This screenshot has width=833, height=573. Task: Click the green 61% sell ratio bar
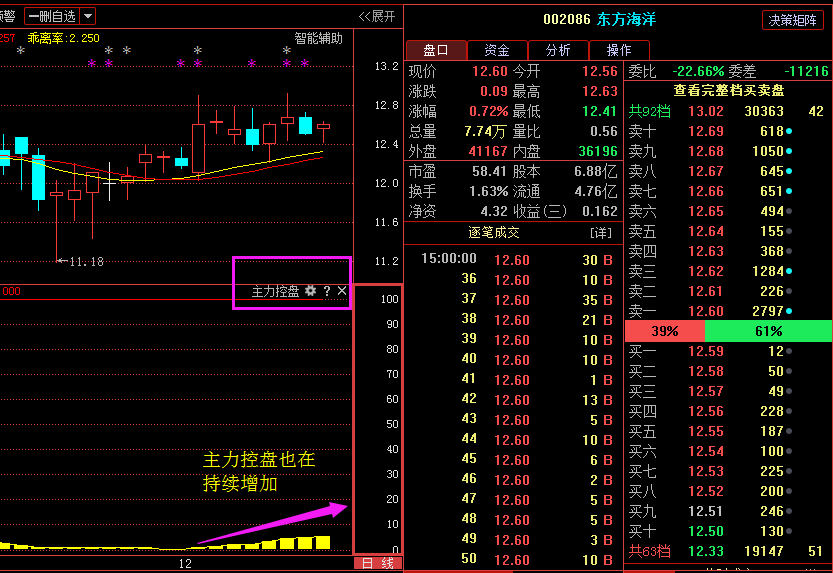[x=768, y=331]
